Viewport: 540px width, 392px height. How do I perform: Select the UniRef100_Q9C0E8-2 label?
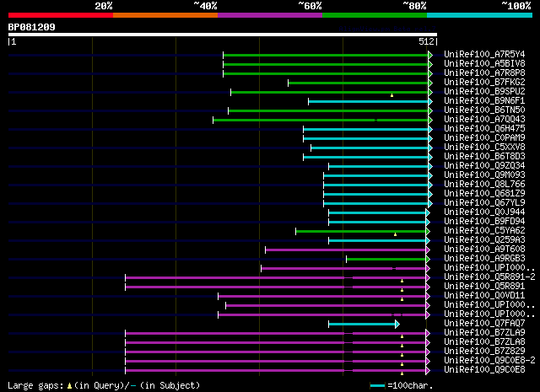489,361
